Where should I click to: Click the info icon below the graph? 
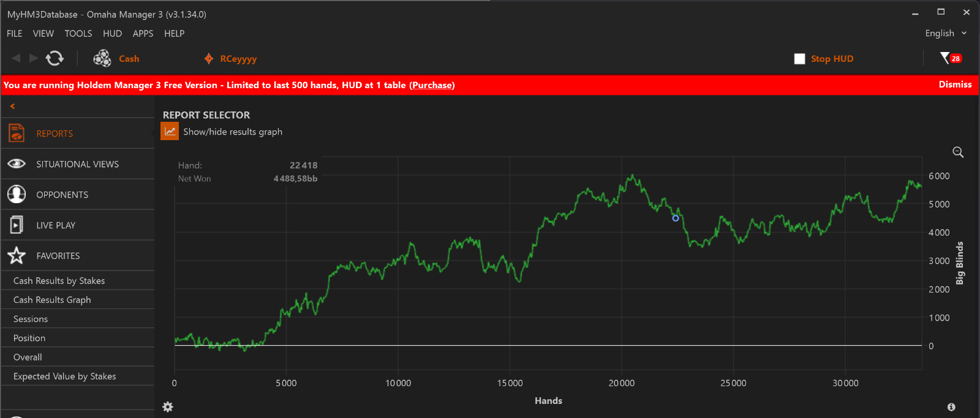pyautogui.click(x=951, y=407)
